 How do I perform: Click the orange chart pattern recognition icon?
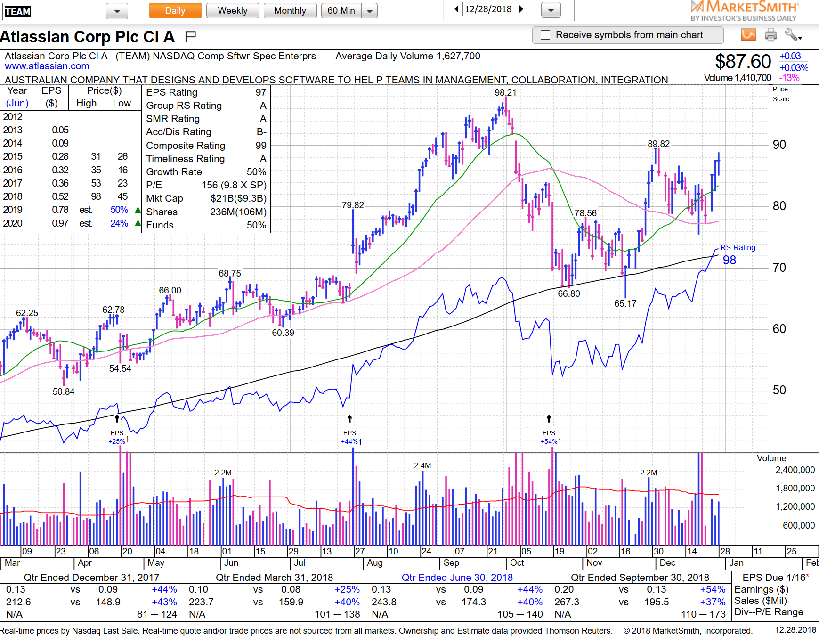748,35
